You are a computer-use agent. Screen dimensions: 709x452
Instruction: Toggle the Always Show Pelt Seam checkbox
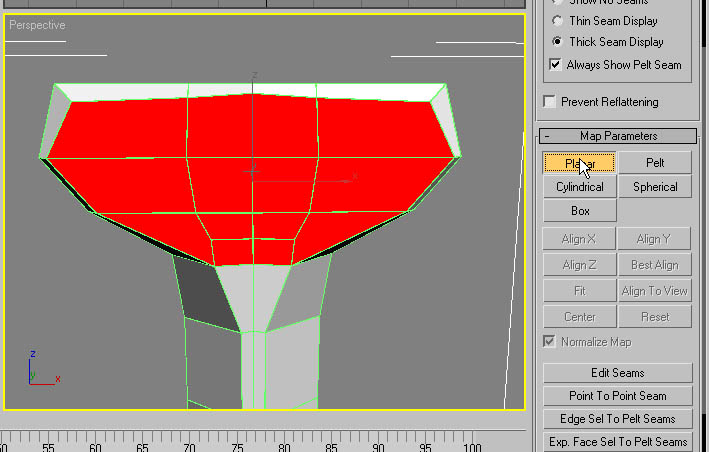point(557,65)
